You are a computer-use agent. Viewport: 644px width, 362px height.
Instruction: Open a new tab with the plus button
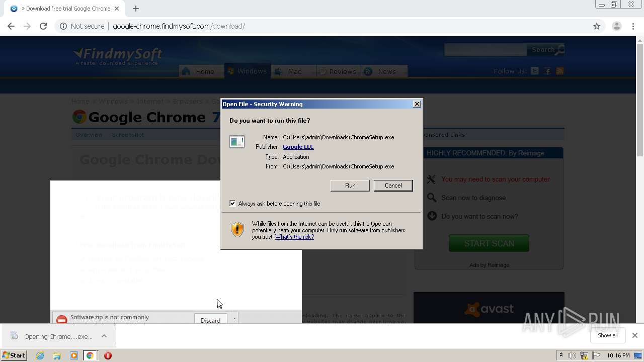coord(136,9)
